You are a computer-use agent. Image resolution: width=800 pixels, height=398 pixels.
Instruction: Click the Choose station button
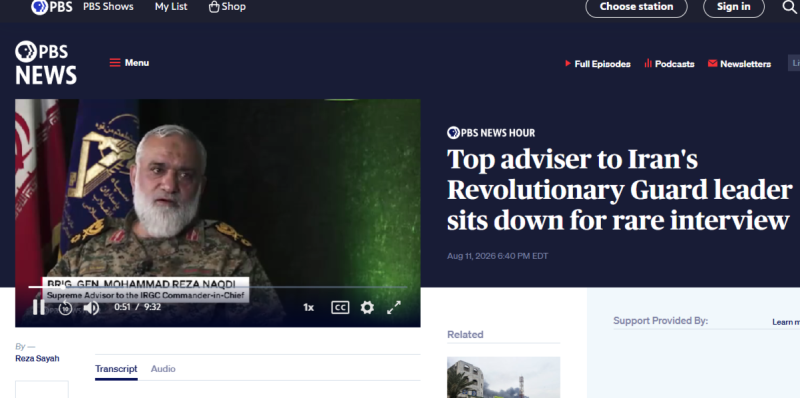636,7
